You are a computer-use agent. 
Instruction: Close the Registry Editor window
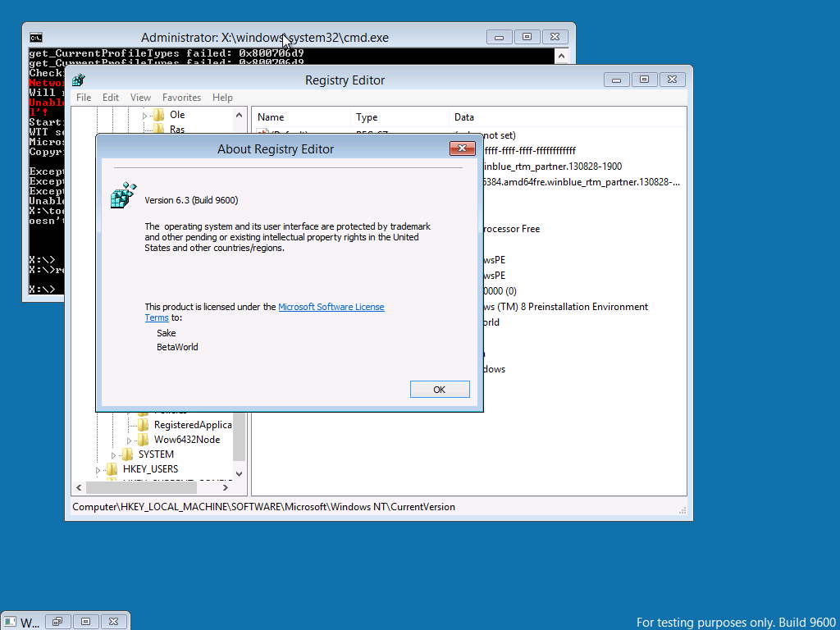[x=673, y=80]
